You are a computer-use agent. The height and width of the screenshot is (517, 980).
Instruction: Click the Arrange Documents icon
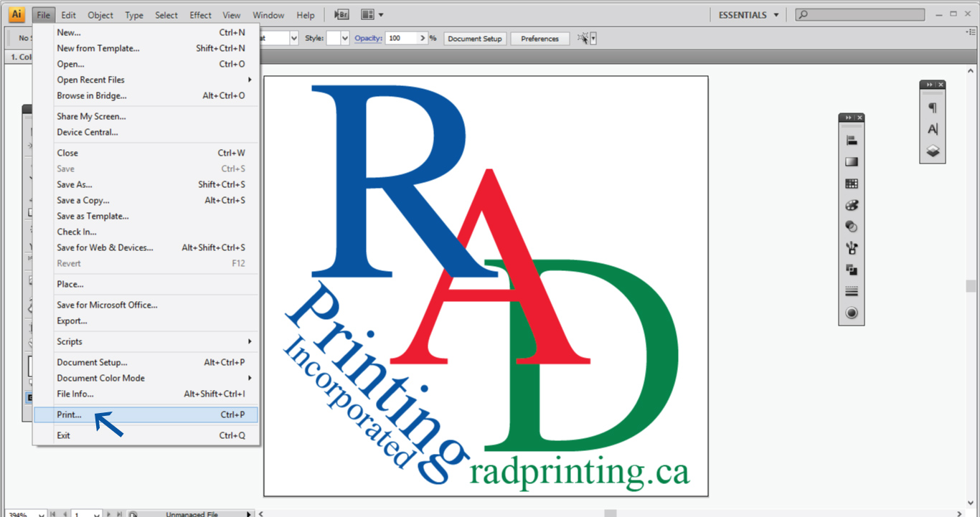pos(368,14)
